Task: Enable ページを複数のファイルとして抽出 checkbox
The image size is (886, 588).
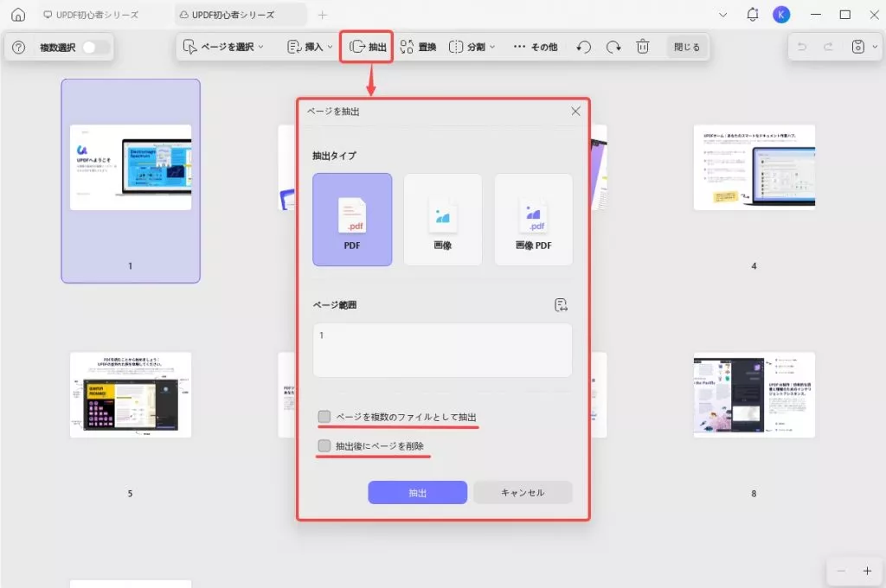Action: [324, 417]
